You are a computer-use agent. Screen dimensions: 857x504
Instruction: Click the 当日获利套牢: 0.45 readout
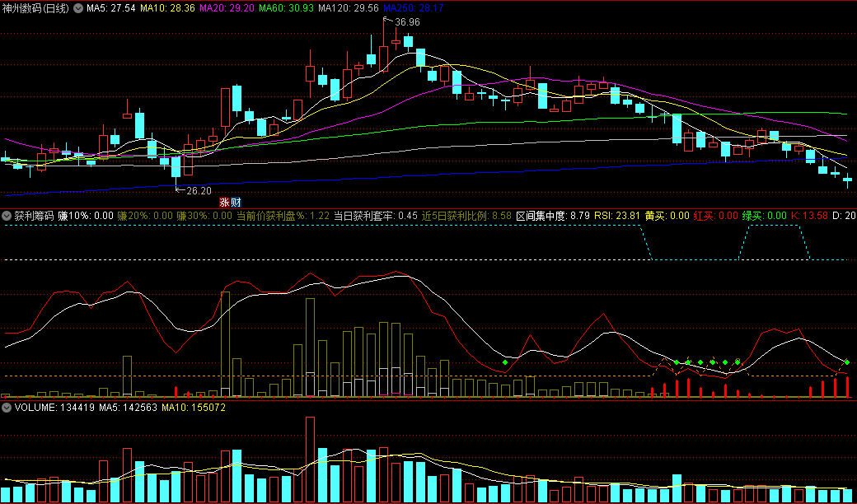[377, 215]
